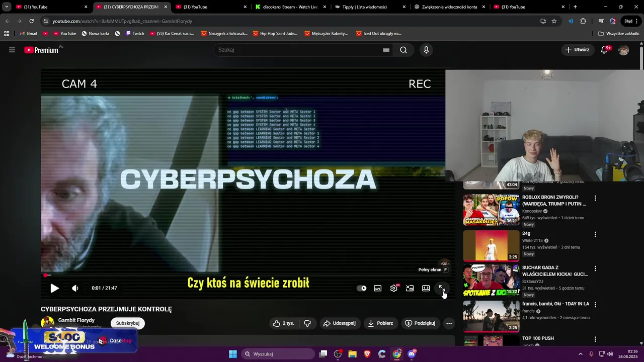Open the Brave browser from the taskbar

(x=367, y=354)
